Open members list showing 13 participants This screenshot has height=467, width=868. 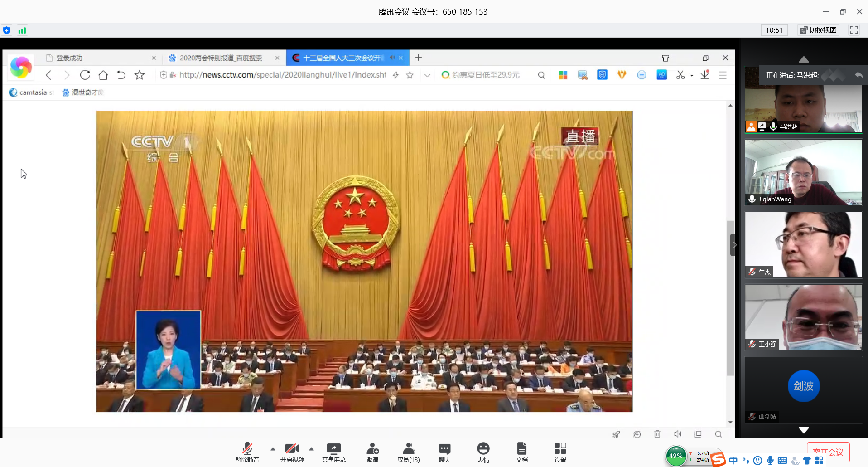(408, 449)
